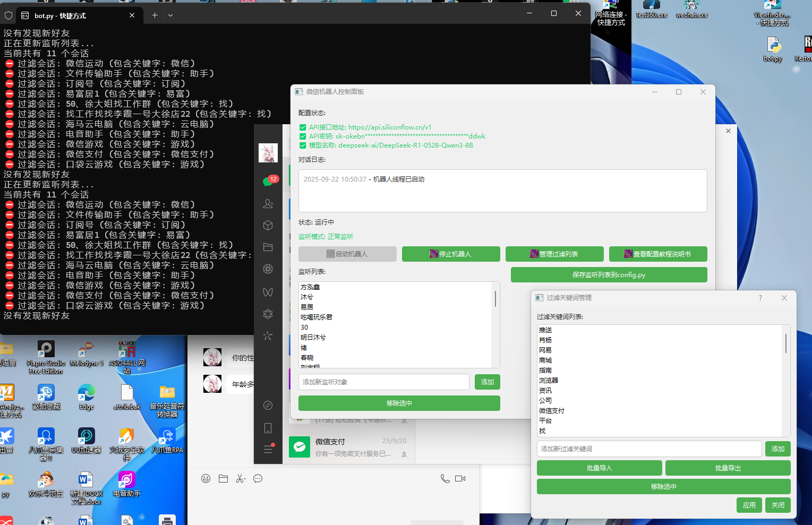
Task: Start a video call from chat toolbar
Action: pyautogui.click(x=460, y=479)
